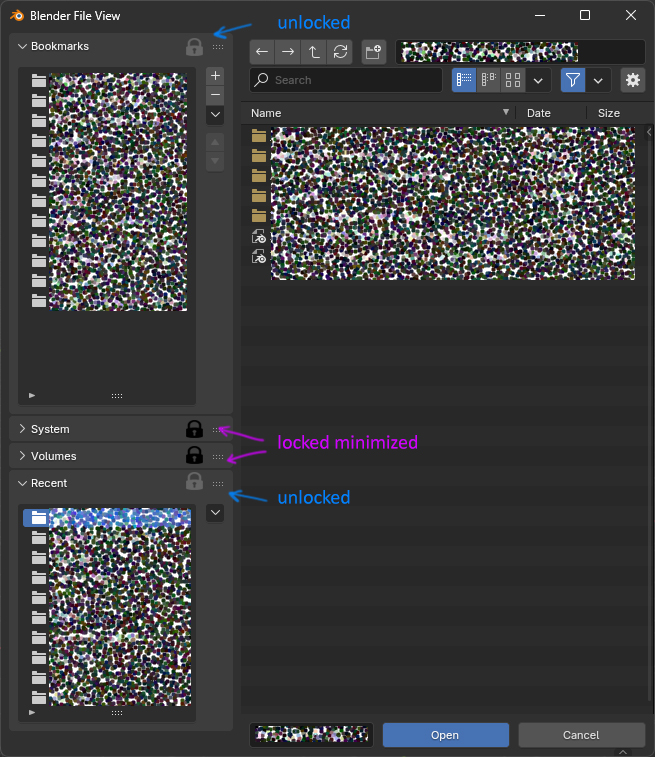The height and width of the screenshot is (757, 655).
Task: Expand the Volumes panel
Action: coord(22,456)
